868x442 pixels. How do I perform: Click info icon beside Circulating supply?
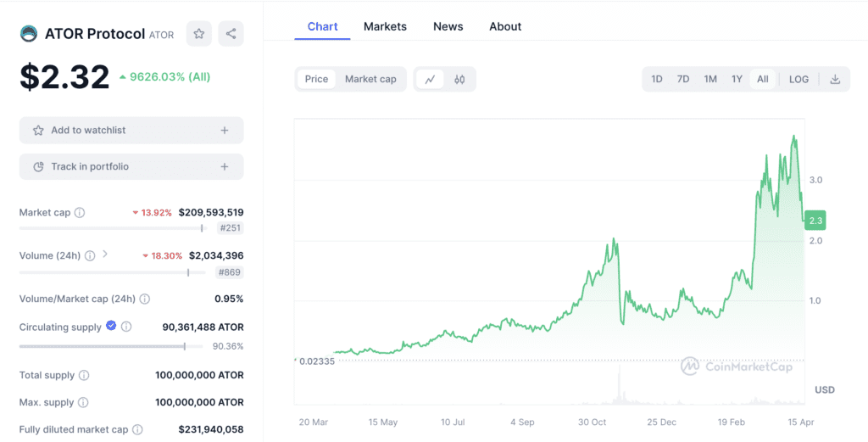click(126, 327)
